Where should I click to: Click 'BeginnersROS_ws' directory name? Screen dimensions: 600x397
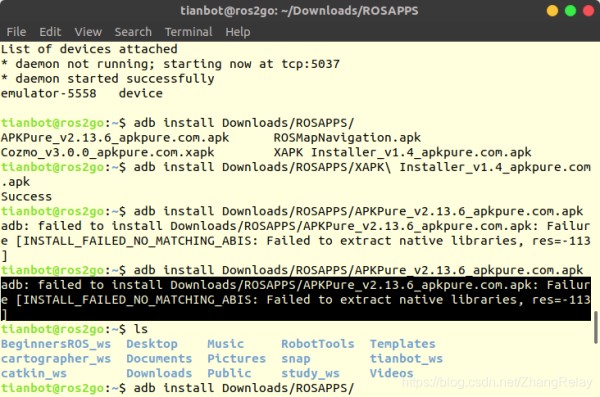tap(56, 344)
